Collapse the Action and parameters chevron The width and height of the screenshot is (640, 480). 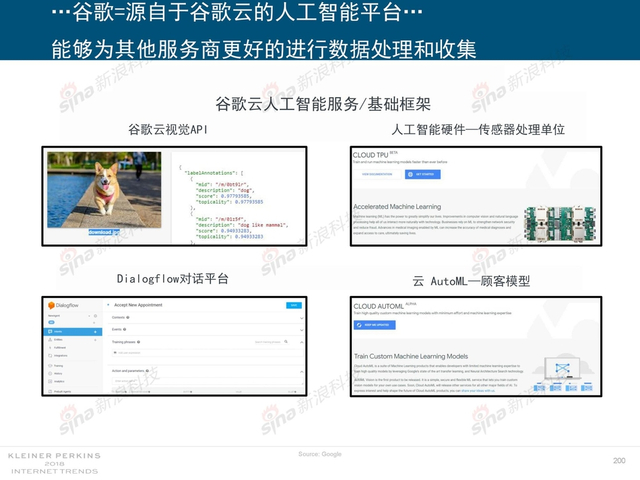tap(302, 371)
